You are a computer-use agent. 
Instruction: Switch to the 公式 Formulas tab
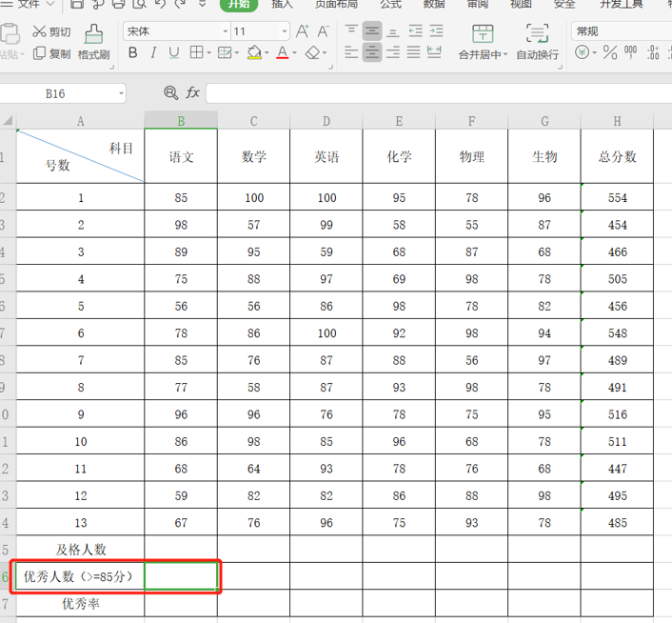(x=390, y=4)
